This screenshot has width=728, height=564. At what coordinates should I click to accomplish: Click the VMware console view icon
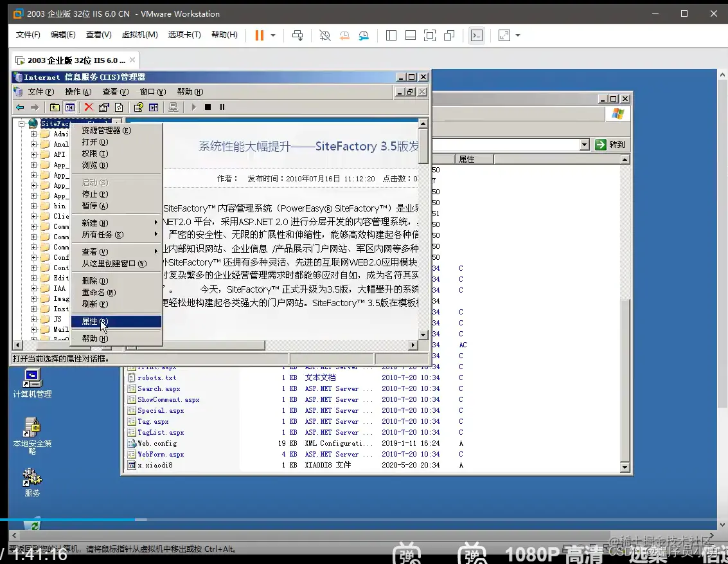pyautogui.click(x=477, y=35)
